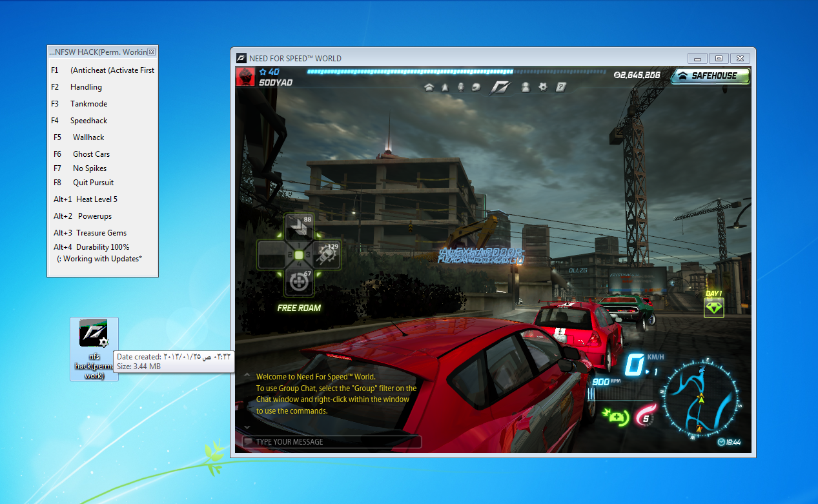Select the Alt+3 Treasure Gems entry

(90, 233)
